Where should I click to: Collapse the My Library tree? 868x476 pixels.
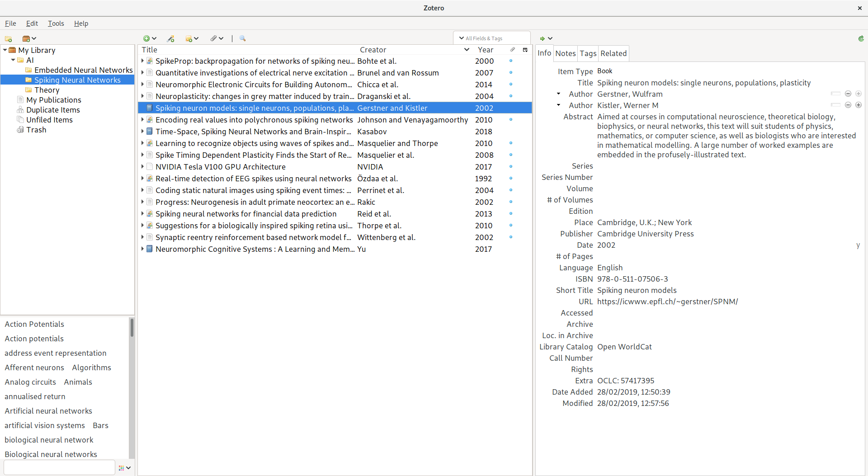5,50
